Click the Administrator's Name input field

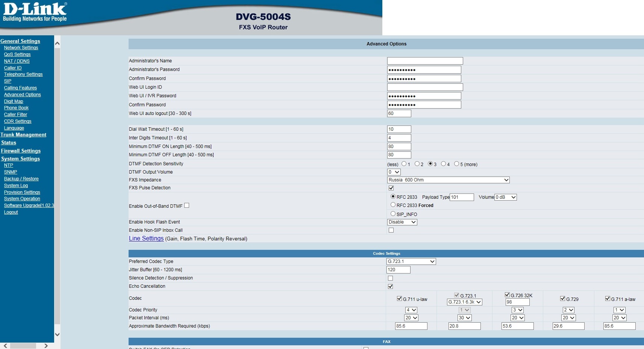(x=425, y=61)
